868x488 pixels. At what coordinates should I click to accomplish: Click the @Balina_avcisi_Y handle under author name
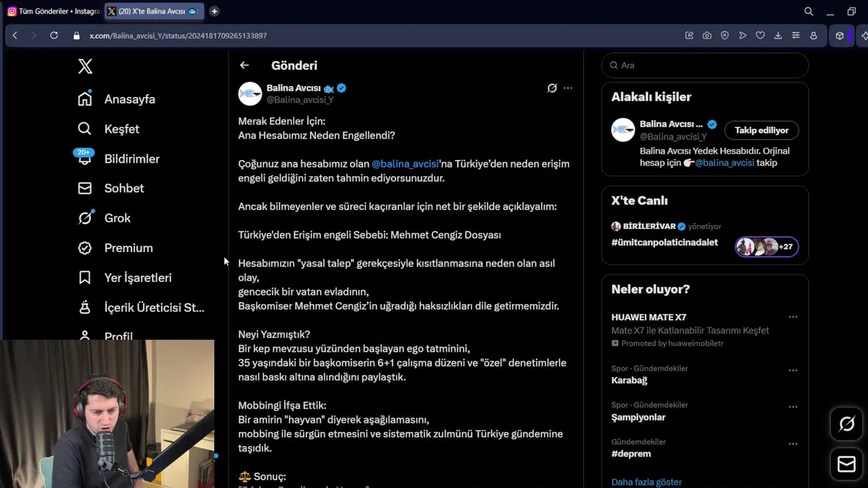[300, 100]
